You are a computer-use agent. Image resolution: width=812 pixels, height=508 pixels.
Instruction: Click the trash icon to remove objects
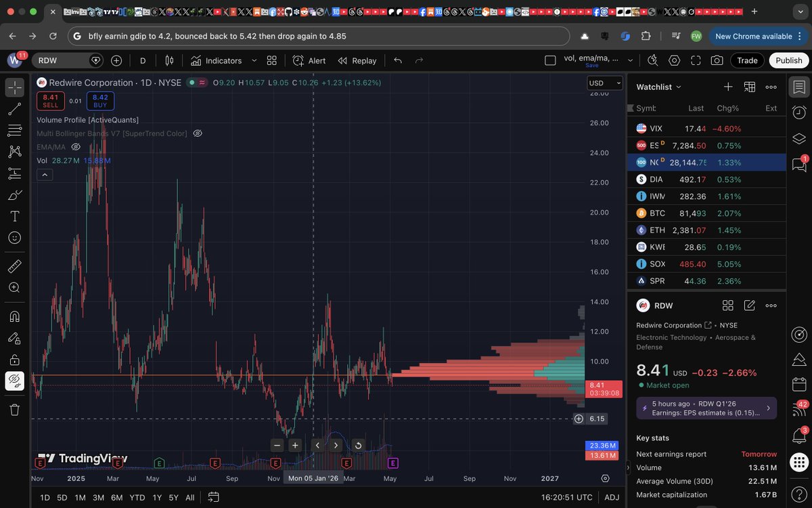click(14, 410)
